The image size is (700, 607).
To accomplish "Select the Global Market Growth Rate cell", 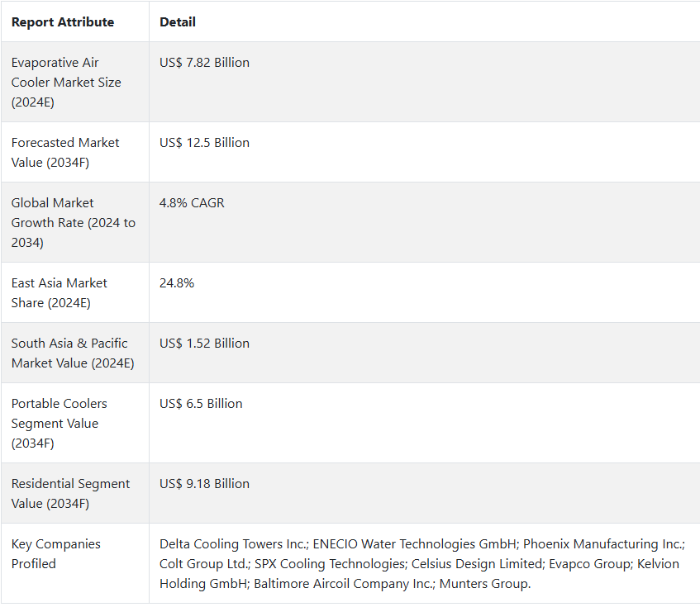I will pos(75,222).
